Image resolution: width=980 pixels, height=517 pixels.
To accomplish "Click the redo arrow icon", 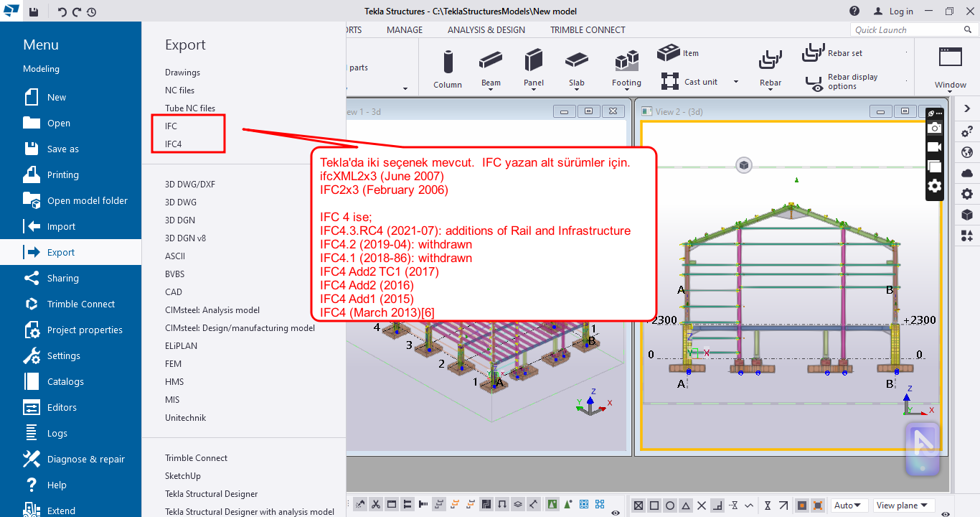I will [x=77, y=11].
